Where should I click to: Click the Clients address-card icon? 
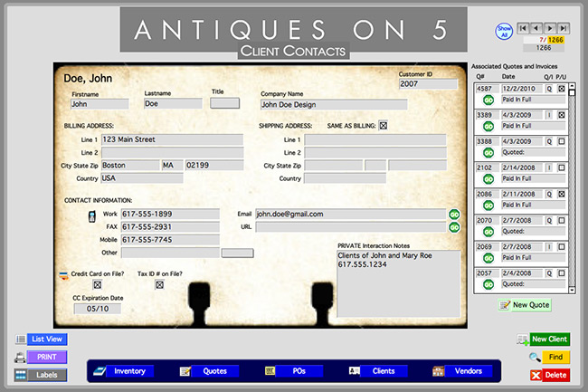coord(354,371)
